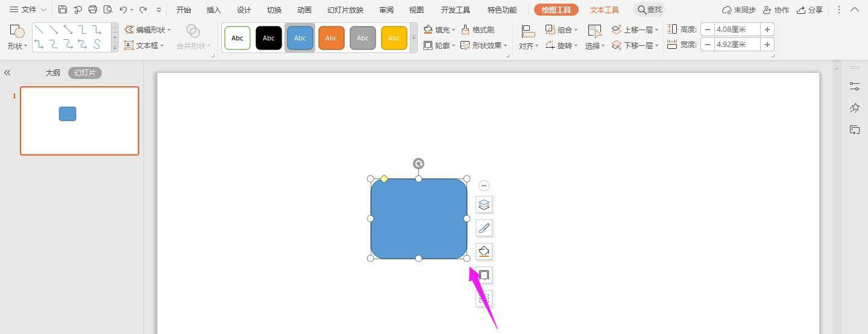Collapse the slide panel with double chevron
The width and height of the screenshot is (868, 334).
[x=7, y=73]
